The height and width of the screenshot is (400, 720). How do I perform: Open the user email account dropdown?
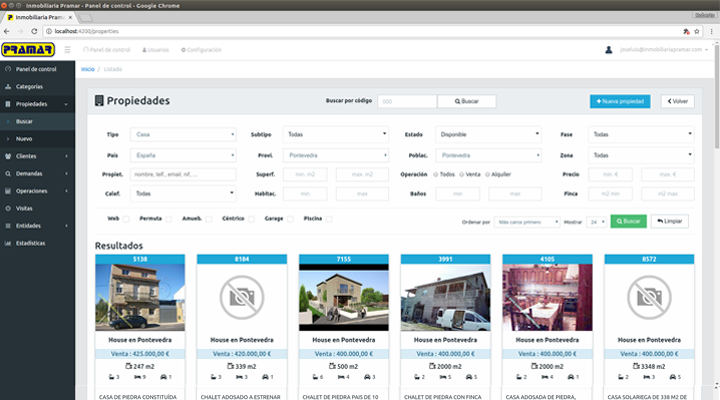pyautogui.click(x=664, y=50)
